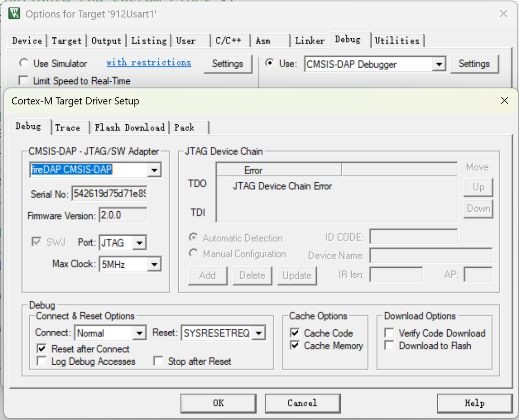Select the Manual Configuration radio button
This screenshot has width=519, height=420.
193,253
